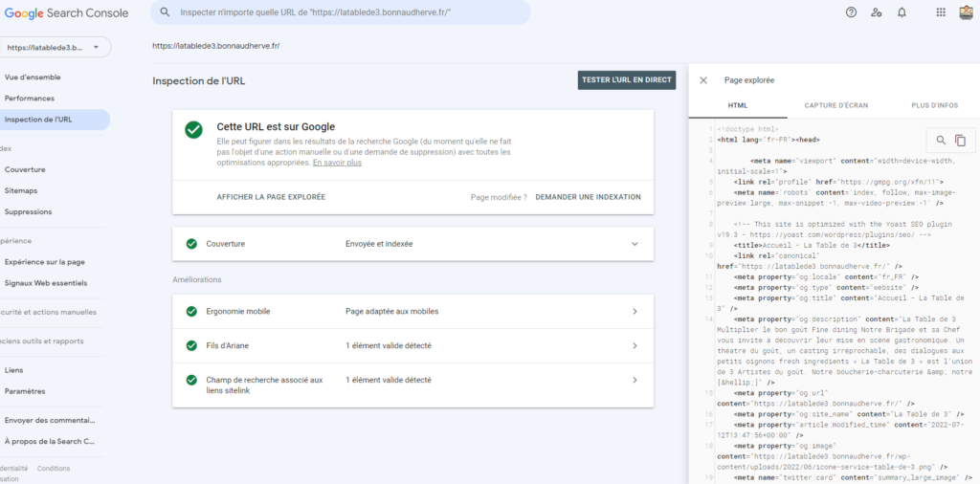Image resolution: width=980 pixels, height=484 pixels.
Task: Open the notifications bell
Action: tap(902, 12)
